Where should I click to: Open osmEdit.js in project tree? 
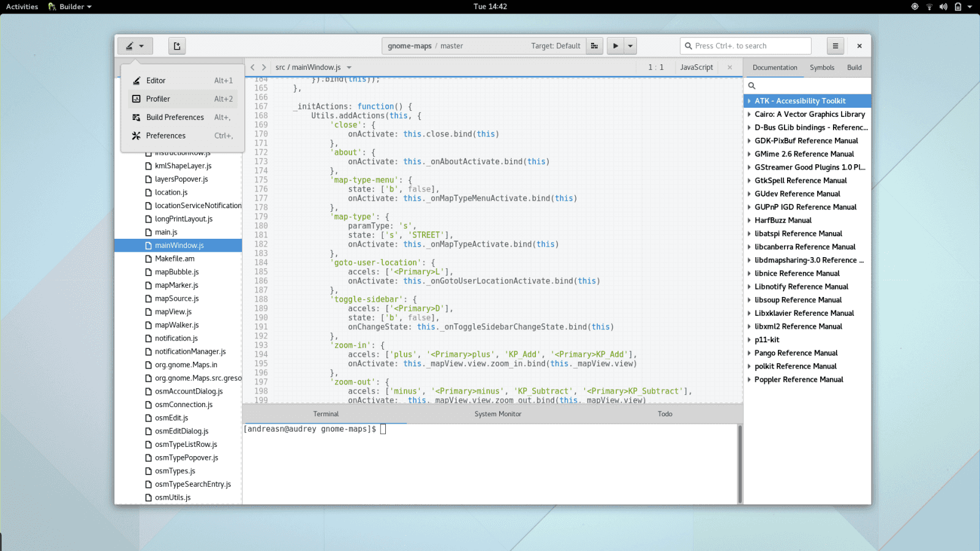[171, 418]
